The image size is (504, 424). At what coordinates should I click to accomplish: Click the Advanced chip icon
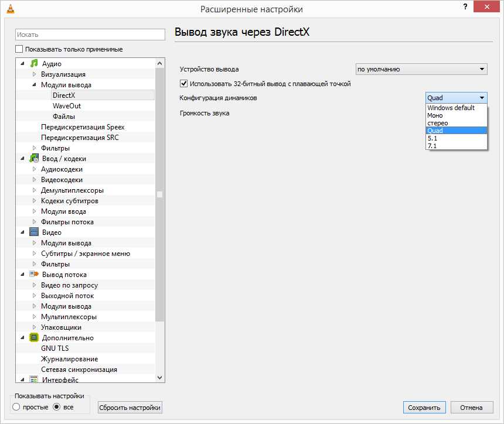34,338
